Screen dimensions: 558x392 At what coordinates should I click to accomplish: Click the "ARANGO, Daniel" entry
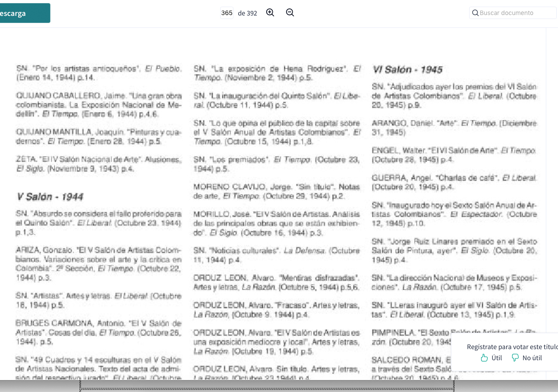pyautogui.click(x=455, y=128)
